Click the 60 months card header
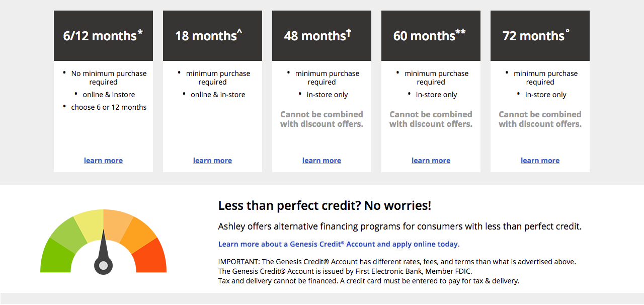The width and height of the screenshot is (644, 305). tap(431, 36)
